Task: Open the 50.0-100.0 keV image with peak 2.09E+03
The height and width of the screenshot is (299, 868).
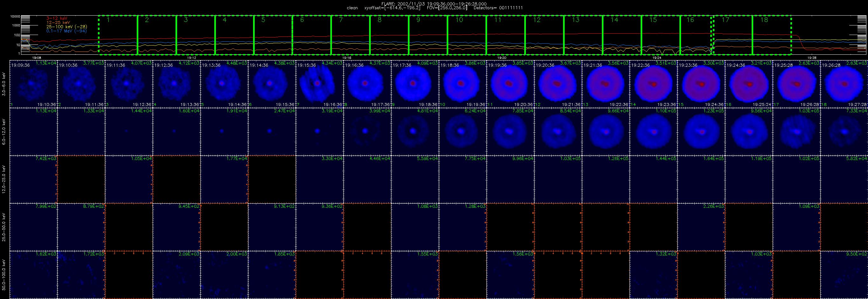Action: pos(176,275)
